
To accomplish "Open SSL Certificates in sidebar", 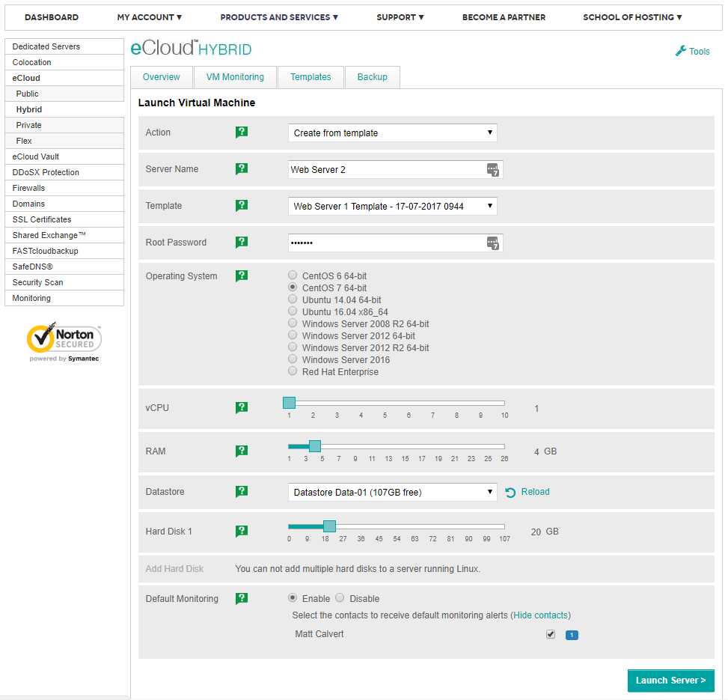I will click(64, 219).
